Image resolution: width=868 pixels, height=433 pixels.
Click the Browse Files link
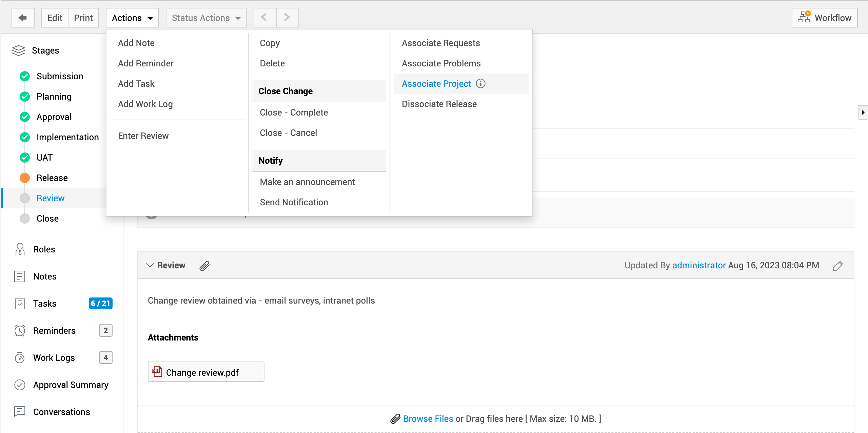pyautogui.click(x=428, y=419)
